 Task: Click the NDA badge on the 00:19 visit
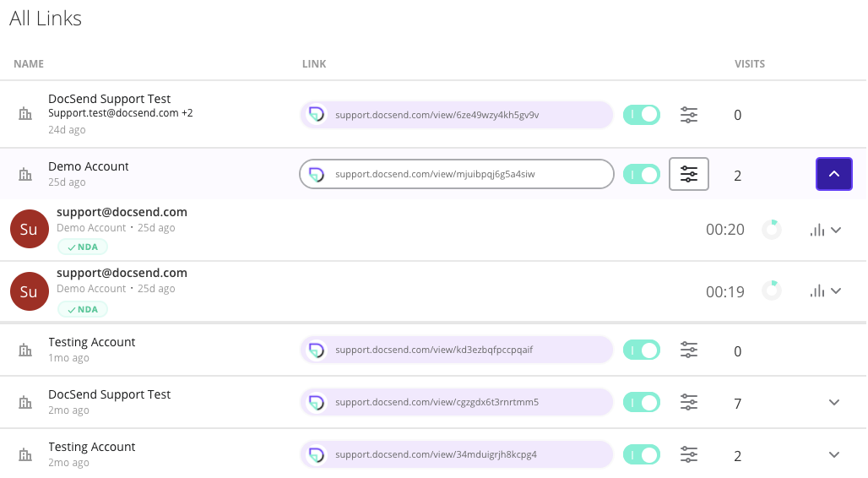(83, 310)
